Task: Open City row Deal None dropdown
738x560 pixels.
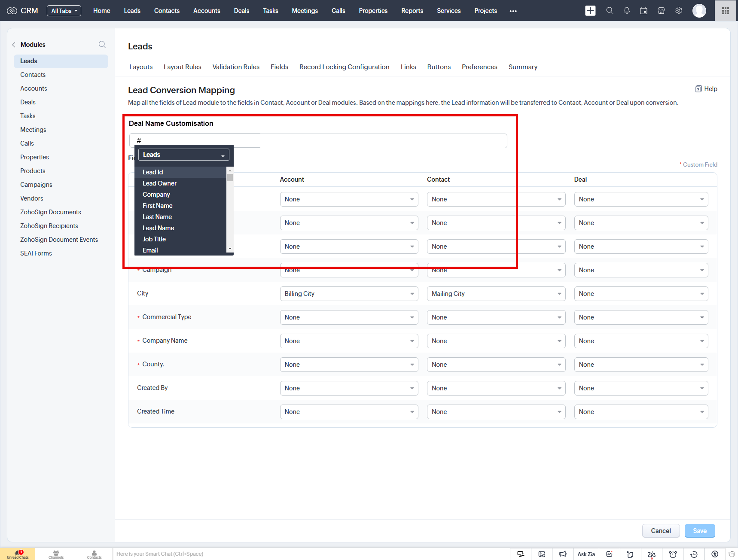Action: coord(641,294)
